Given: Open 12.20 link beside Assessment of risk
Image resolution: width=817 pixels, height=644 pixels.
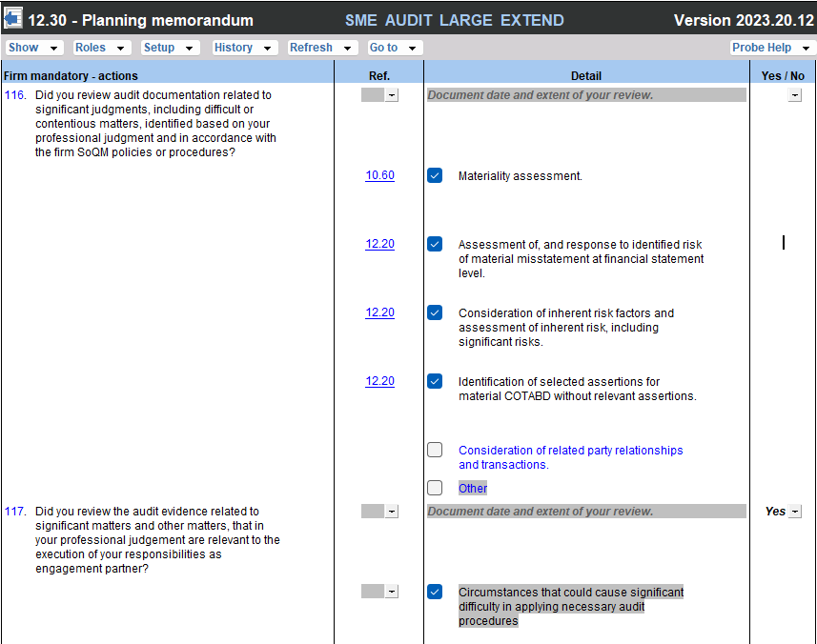Looking at the screenshot, I should [x=379, y=244].
